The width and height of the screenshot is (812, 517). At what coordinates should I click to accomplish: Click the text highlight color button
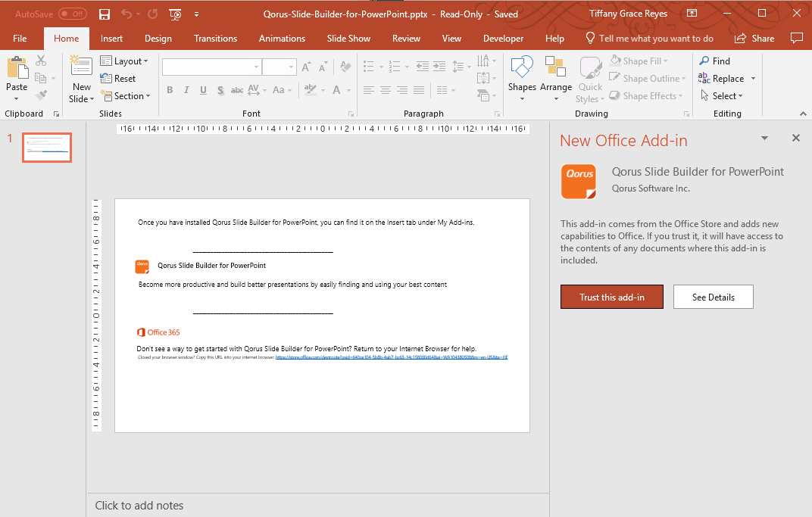311,90
